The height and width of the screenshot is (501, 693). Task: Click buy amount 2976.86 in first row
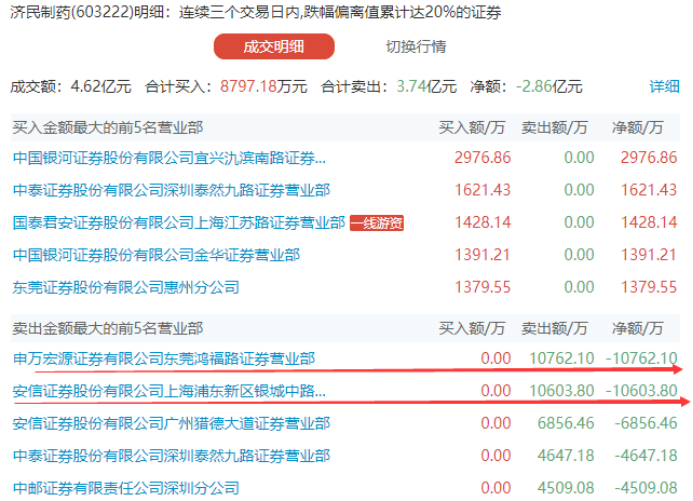[483, 158]
